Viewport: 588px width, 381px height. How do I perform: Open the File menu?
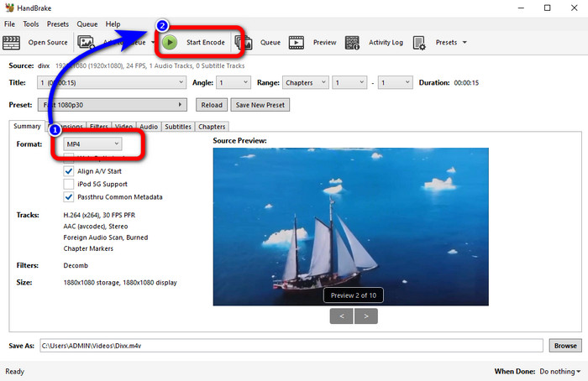click(9, 24)
